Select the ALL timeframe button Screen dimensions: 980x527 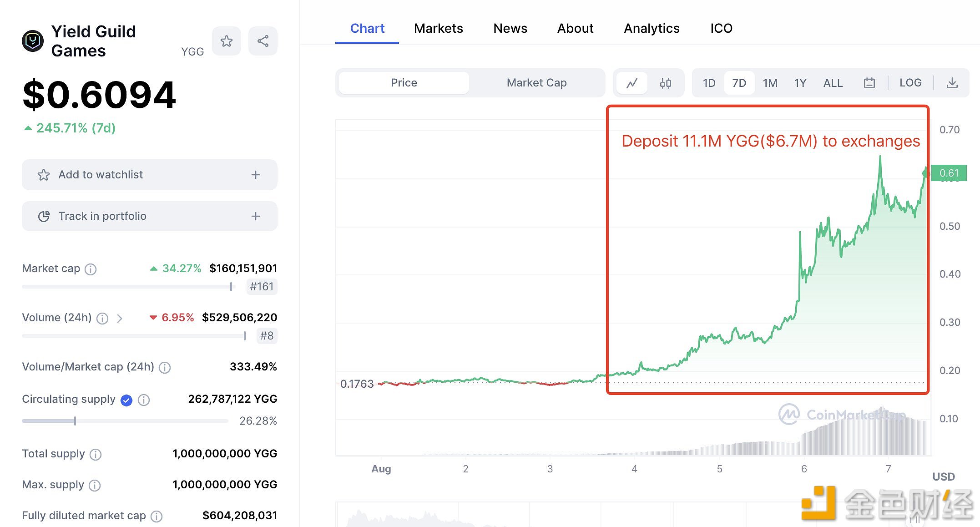(832, 82)
